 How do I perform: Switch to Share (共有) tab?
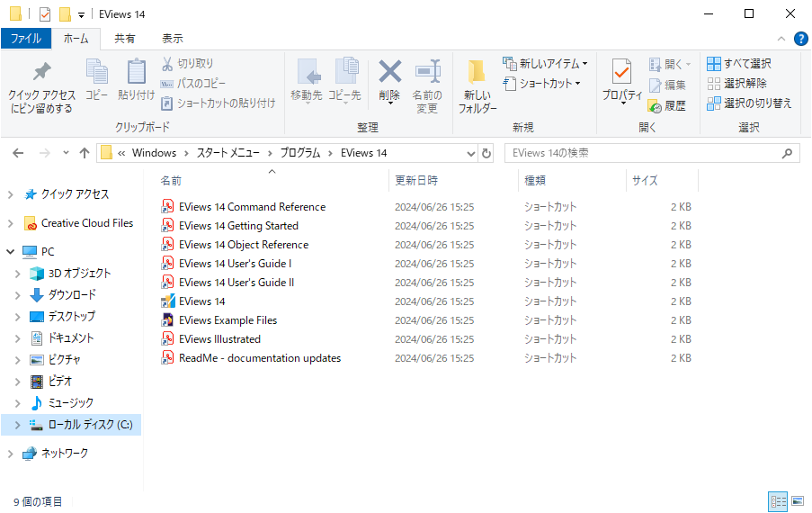[x=124, y=39]
